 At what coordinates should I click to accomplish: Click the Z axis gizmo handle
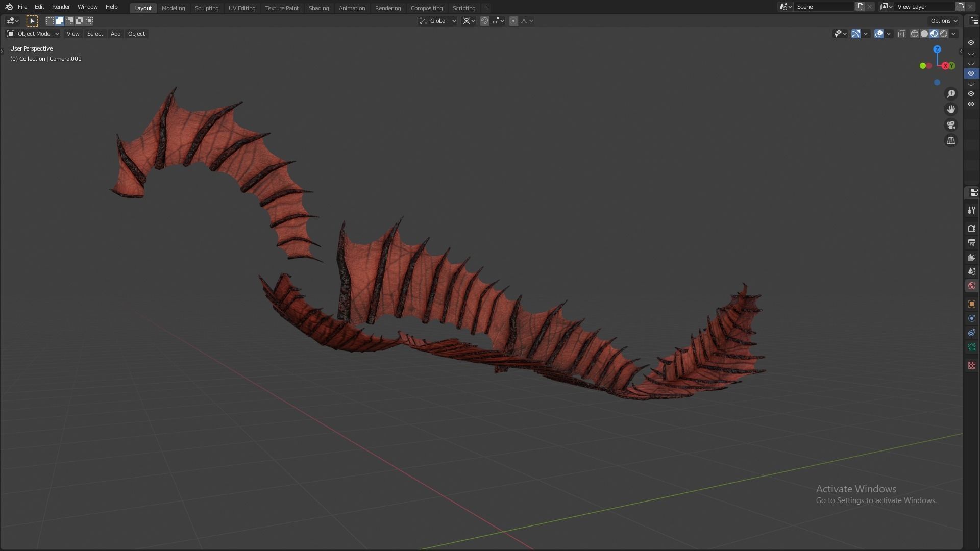[937, 49]
